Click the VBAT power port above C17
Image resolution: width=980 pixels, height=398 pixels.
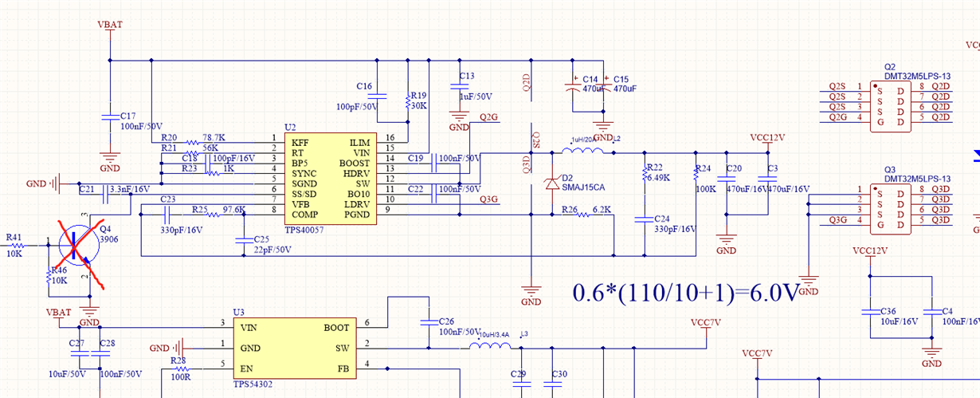(x=110, y=30)
